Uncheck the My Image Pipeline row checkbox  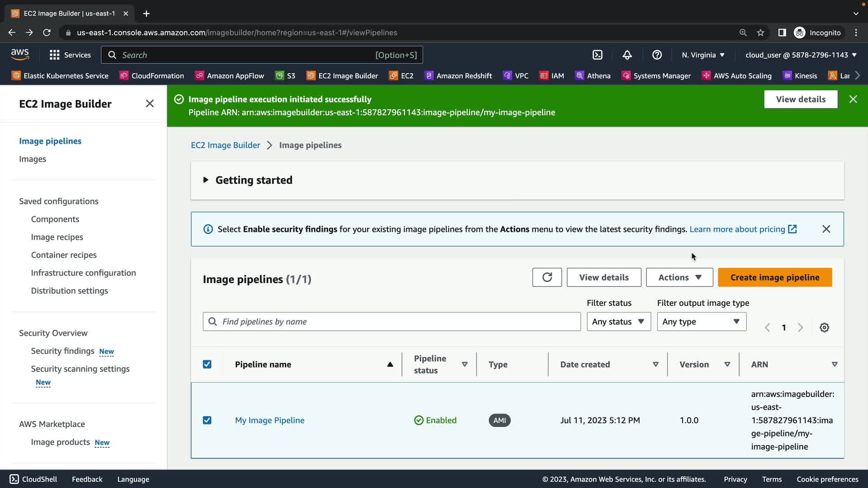click(207, 420)
